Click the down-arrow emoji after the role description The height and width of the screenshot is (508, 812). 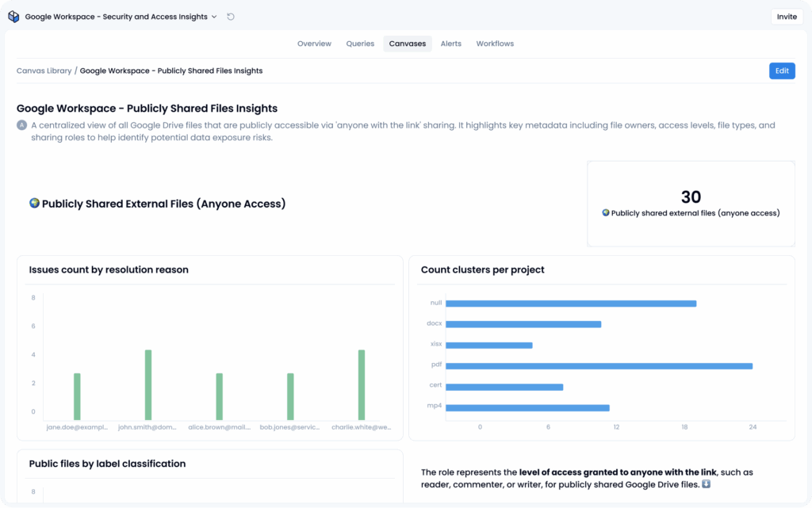[x=704, y=484]
